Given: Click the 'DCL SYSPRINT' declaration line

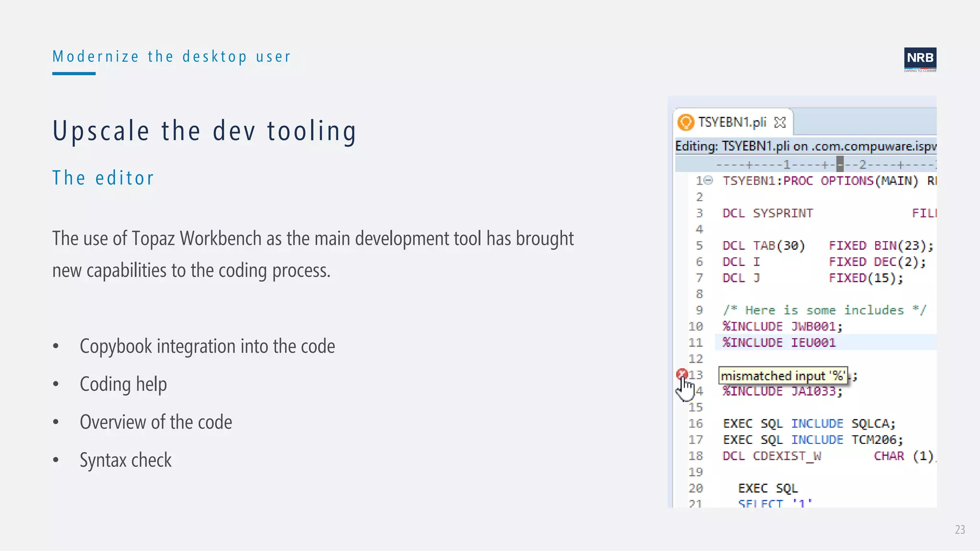Looking at the screenshot, I should 829,213.
